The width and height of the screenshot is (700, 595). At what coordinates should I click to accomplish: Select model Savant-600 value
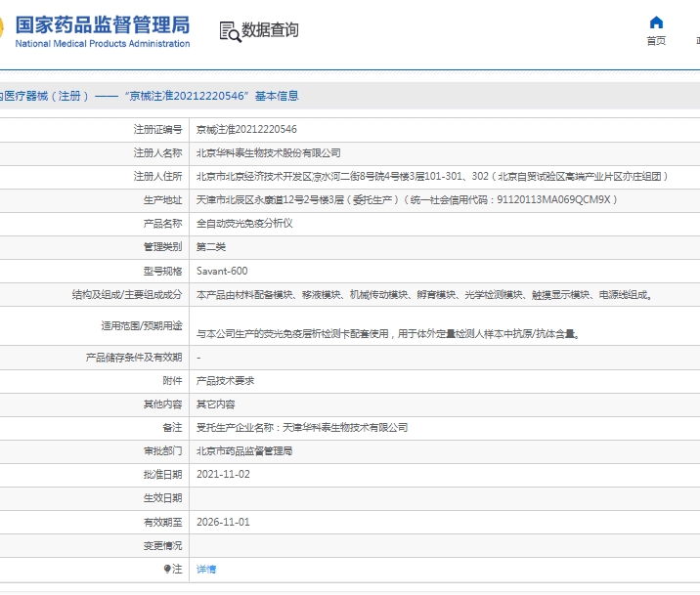click(x=222, y=271)
